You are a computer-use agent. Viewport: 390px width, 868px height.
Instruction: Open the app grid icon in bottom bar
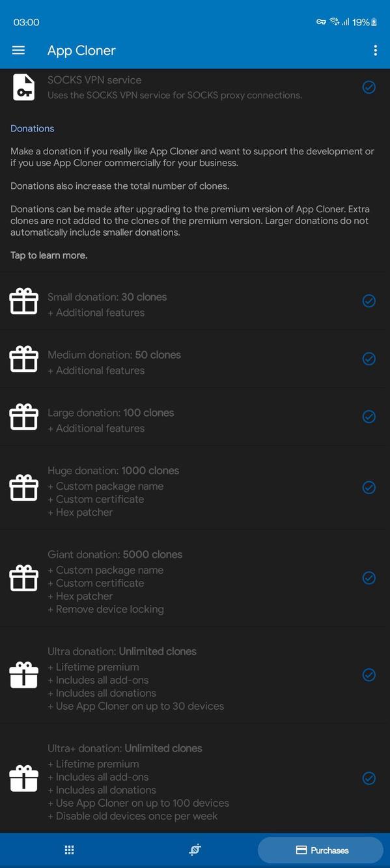(x=68, y=850)
